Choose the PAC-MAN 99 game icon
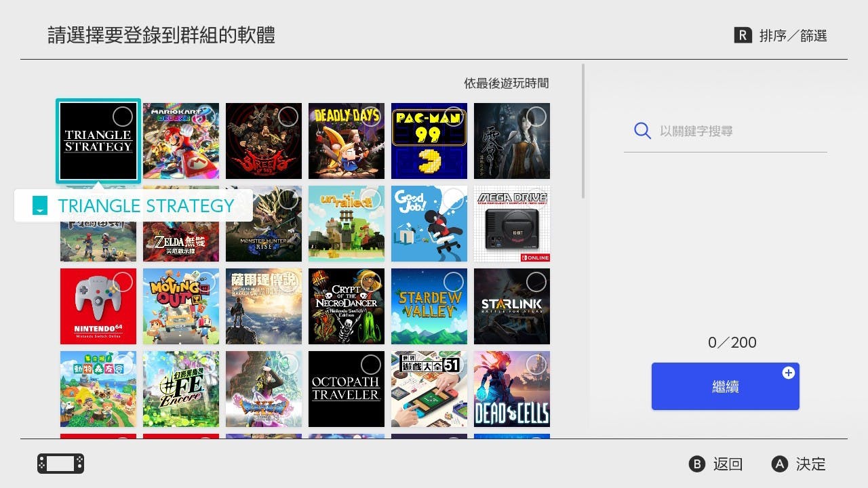868x488 pixels. [429, 141]
